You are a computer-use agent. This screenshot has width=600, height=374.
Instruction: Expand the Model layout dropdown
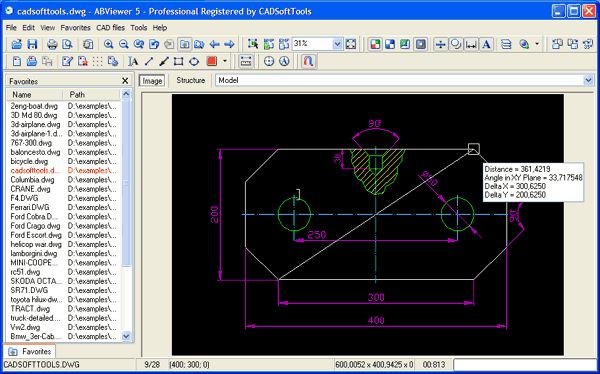click(588, 80)
